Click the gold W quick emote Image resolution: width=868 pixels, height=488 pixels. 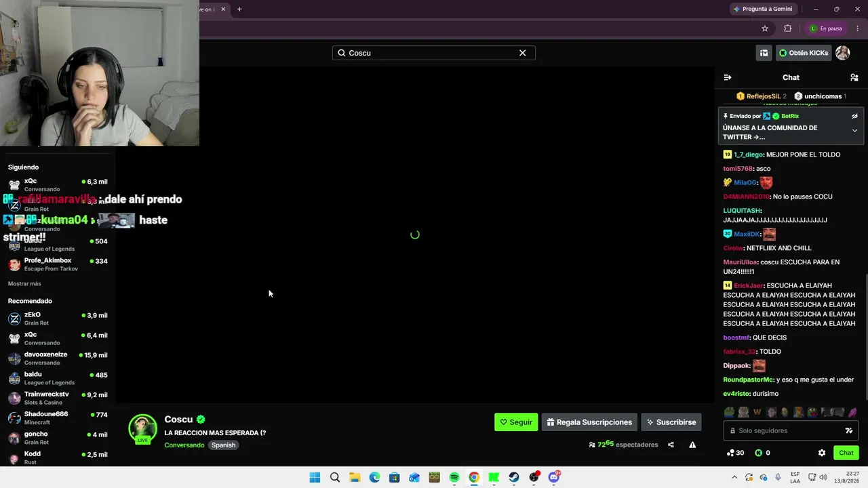[x=757, y=412]
